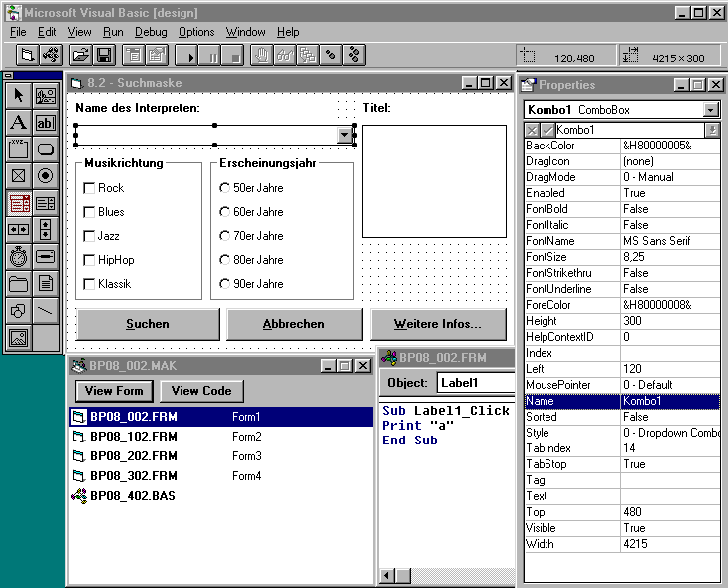The width and height of the screenshot is (728, 588).
Task: Choose the Timer control stopwatch icon
Action: [18, 257]
